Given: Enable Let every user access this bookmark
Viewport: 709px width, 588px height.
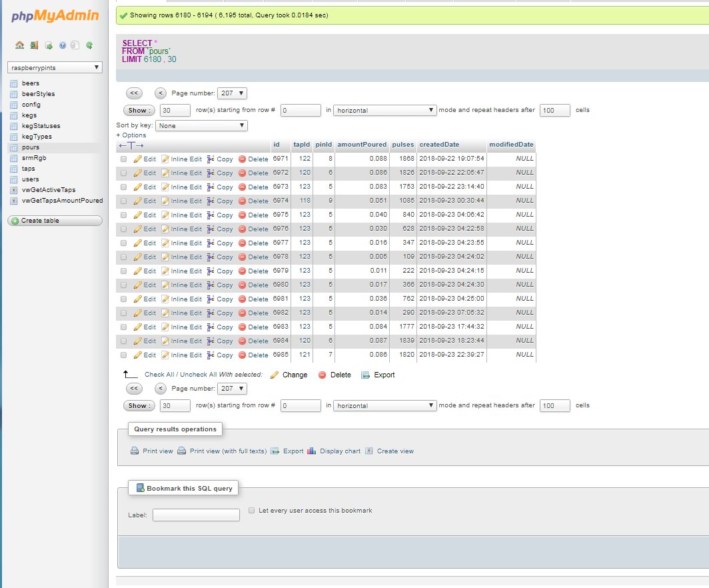Looking at the screenshot, I should pyautogui.click(x=251, y=511).
